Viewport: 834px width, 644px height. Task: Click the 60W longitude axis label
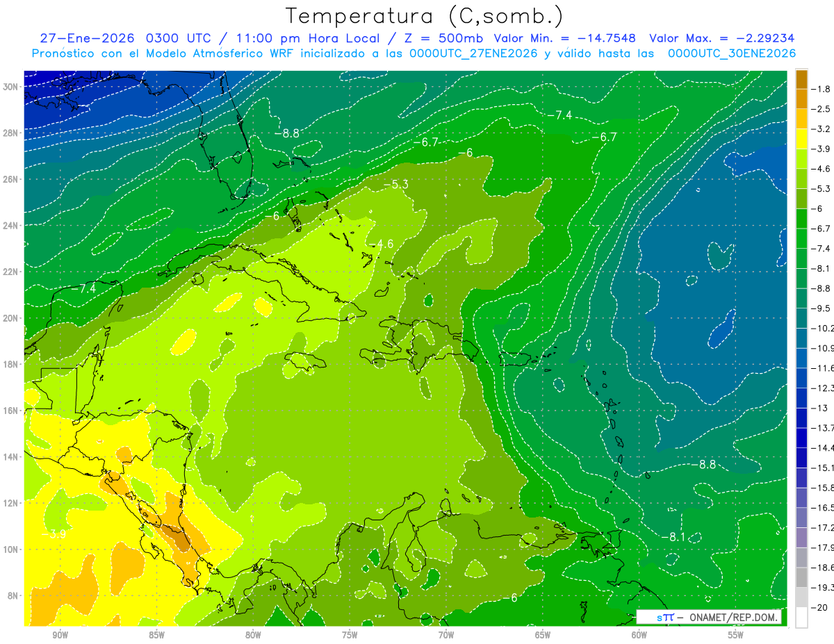pyautogui.click(x=639, y=635)
